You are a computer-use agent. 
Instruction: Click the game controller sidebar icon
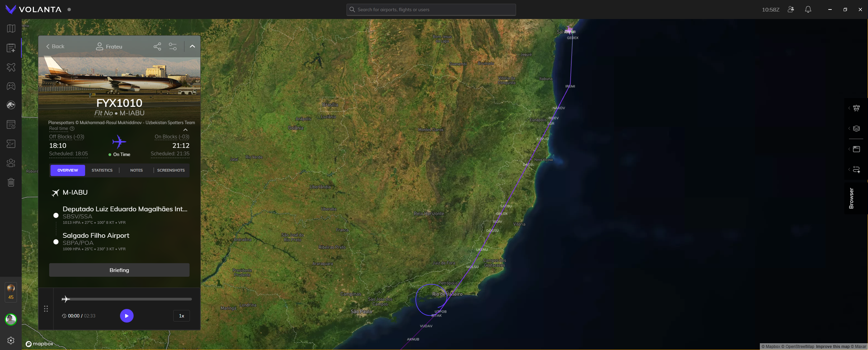pyautogui.click(x=11, y=86)
